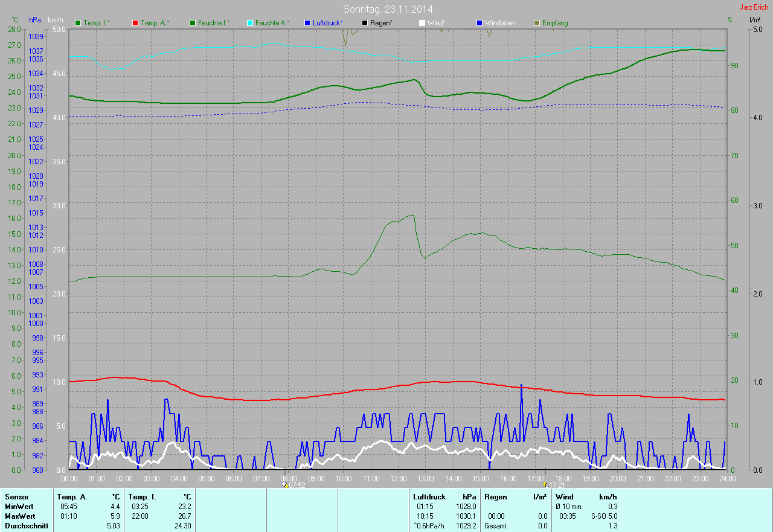Click the Jarz Erich text in corner
This screenshot has width=773, height=532.
click(x=754, y=7)
